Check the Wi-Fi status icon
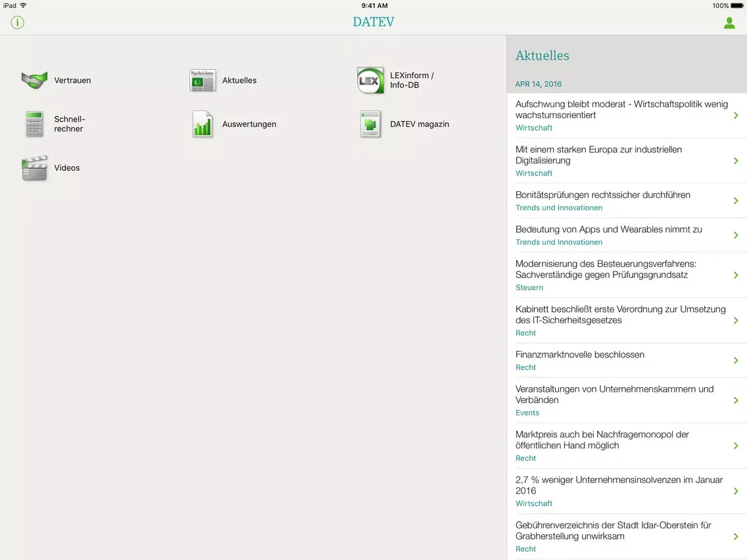This screenshot has width=747, height=560. click(x=23, y=5)
